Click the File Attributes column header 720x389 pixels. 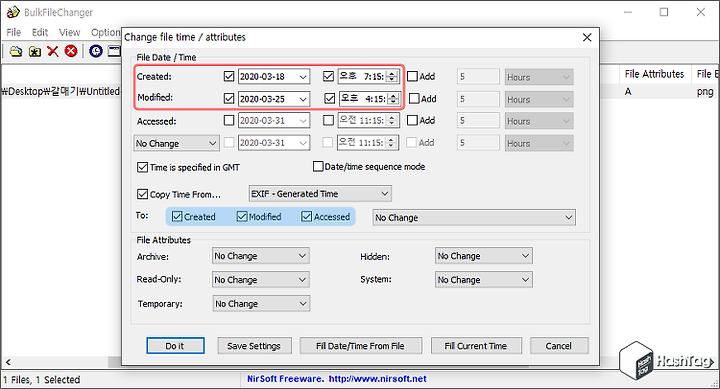click(654, 74)
